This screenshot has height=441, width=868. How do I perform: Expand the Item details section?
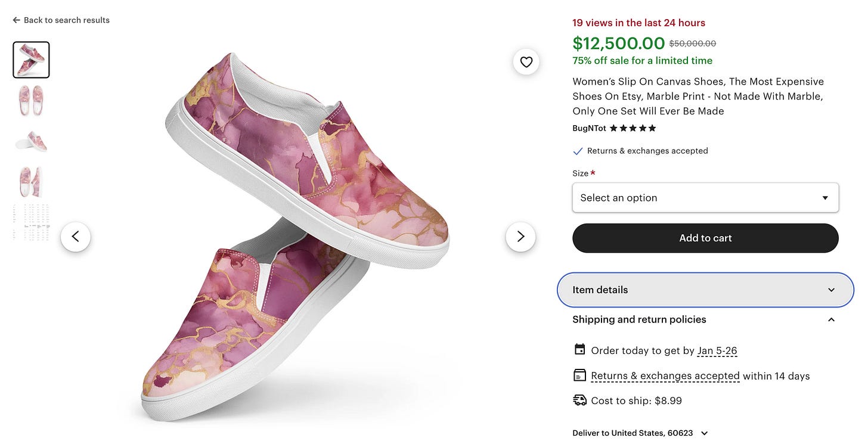pyautogui.click(x=705, y=290)
